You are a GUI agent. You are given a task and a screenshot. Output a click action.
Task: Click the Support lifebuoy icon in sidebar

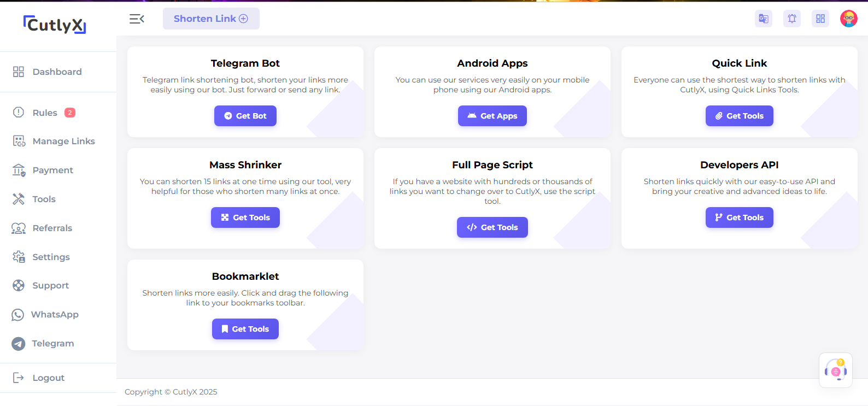tap(19, 285)
